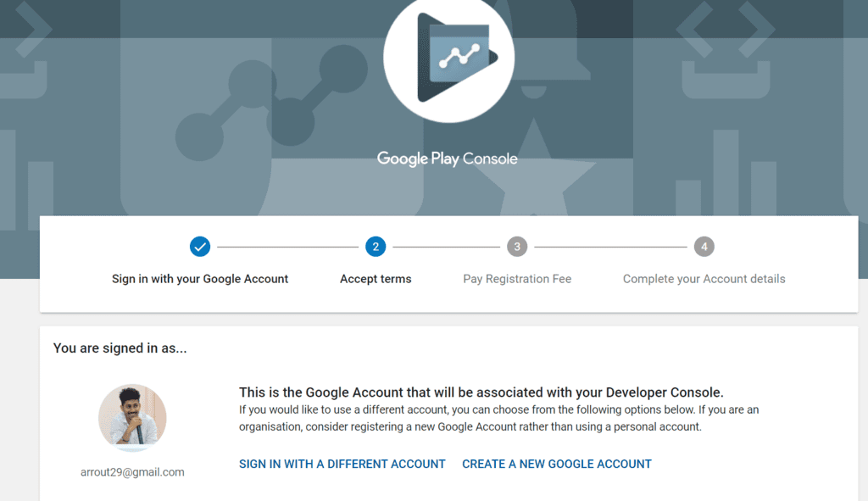The height and width of the screenshot is (501, 868).
Task: Click the step 4 Account details circle
Action: [704, 247]
